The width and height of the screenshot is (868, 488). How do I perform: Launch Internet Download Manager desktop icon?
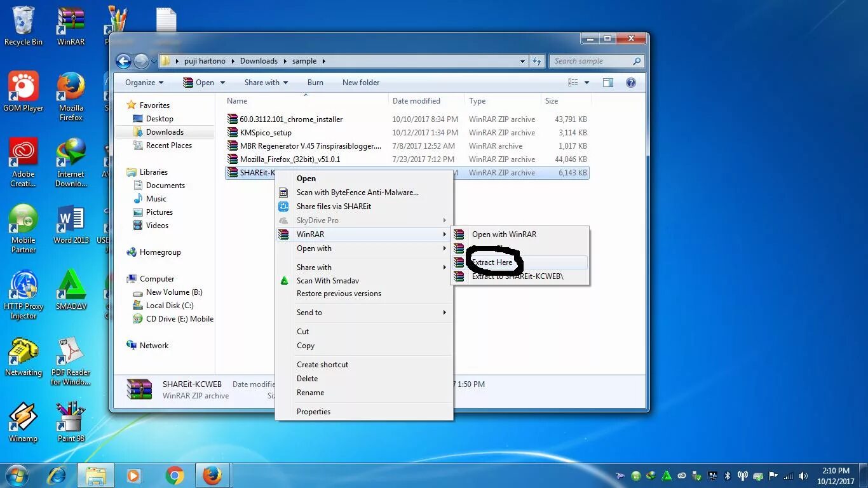tap(71, 163)
